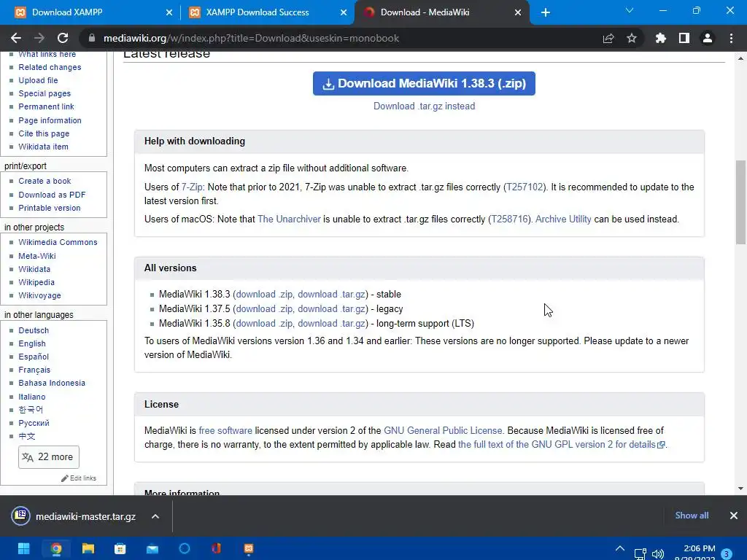
Task: Click Create a book link
Action: pos(44,181)
